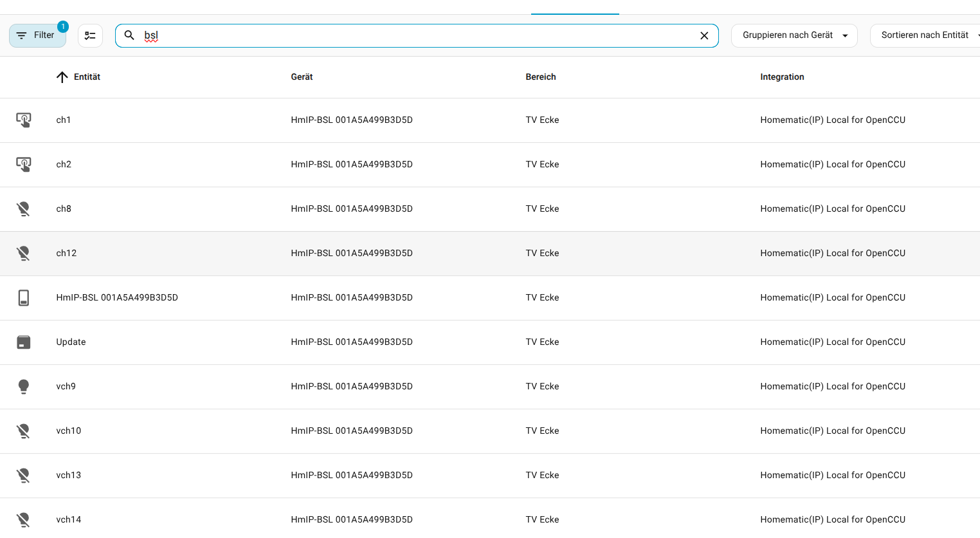Viewport: 980px width, 538px height.
Task: Click the ch12 disabled light bulb icon
Action: click(x=24, y=253)
